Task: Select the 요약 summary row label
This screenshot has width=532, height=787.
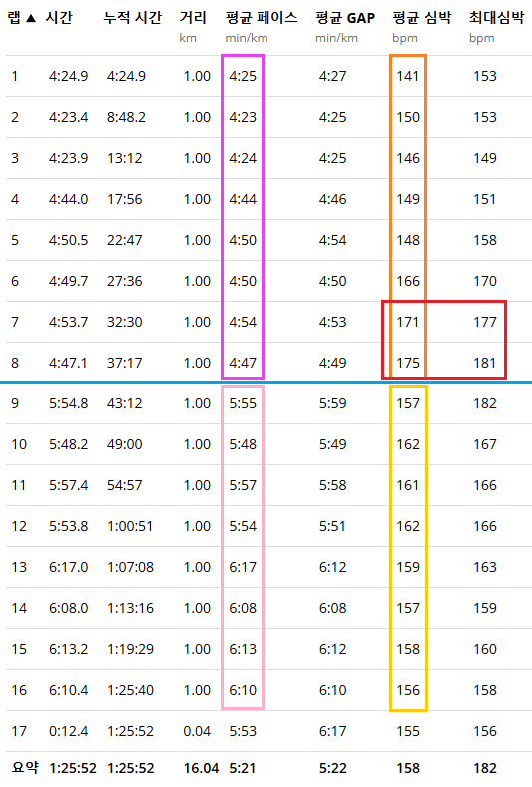Action: tap(25, 768)
